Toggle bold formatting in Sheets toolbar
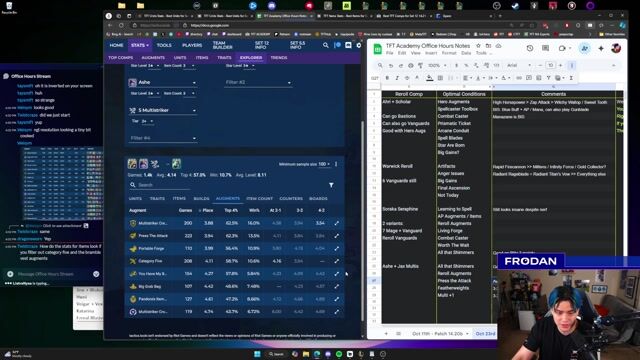 [x=387, y=78]
